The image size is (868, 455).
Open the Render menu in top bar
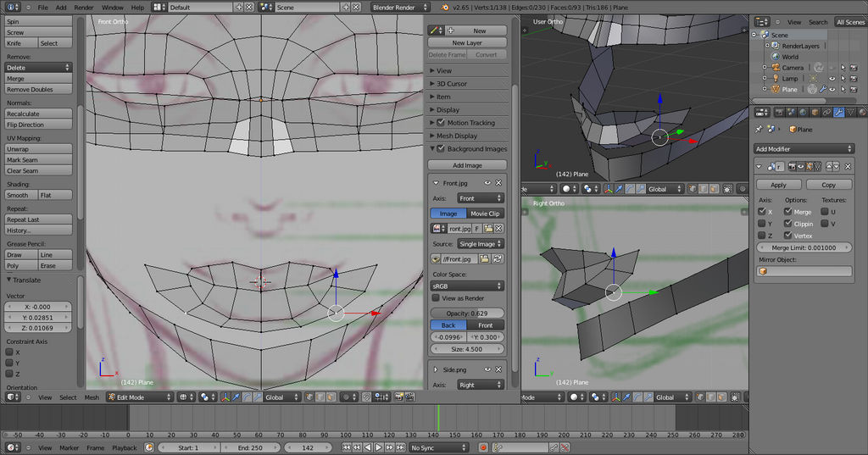pyautogui.click(x=84, y=7)
